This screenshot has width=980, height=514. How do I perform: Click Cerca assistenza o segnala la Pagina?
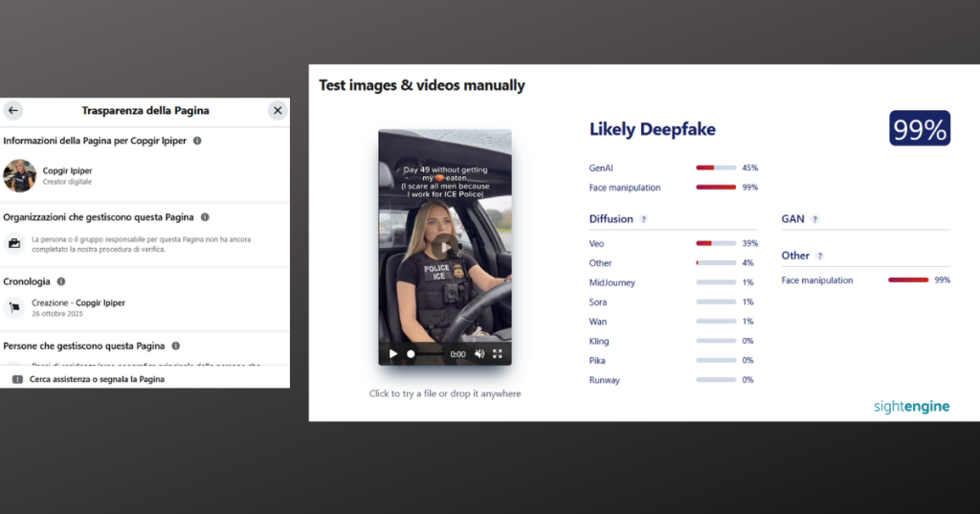[97, 379]
